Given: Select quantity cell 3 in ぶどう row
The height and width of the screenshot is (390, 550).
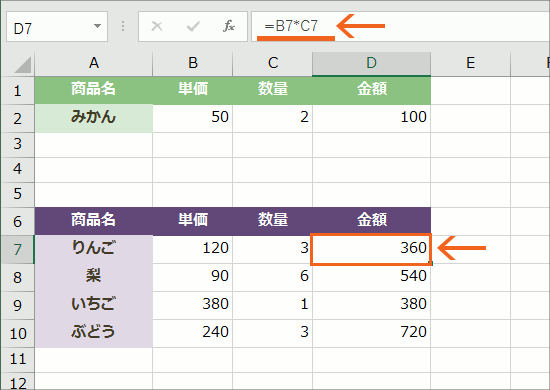Looking at the screenshot, I should pos(273,334).
